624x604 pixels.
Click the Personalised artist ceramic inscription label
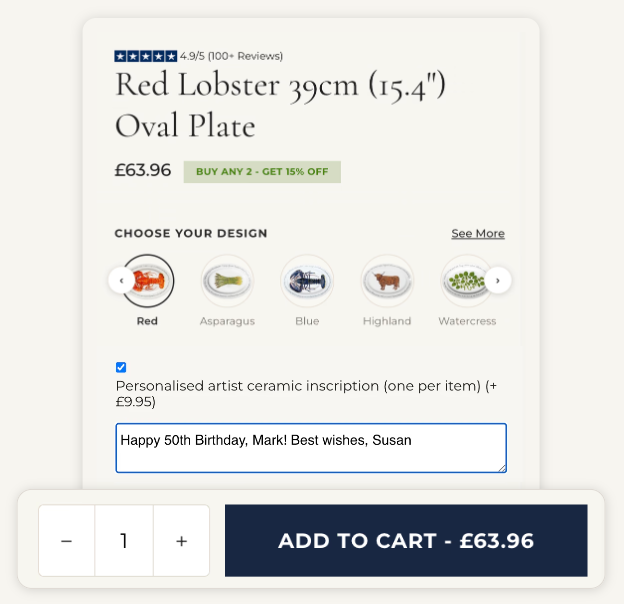(306, 394)
